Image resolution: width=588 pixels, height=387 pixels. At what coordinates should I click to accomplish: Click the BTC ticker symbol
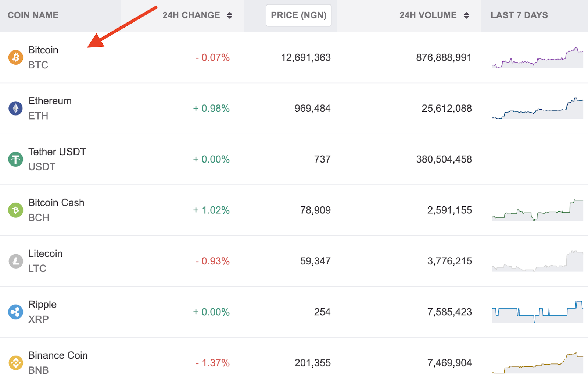pyautogui.click(x=38, y=65)
